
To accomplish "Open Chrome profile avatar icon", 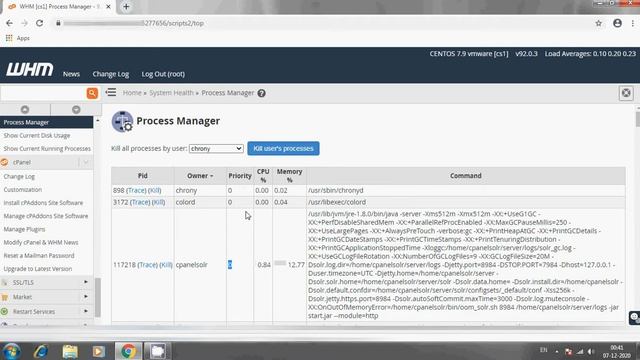I will point(617,23).
